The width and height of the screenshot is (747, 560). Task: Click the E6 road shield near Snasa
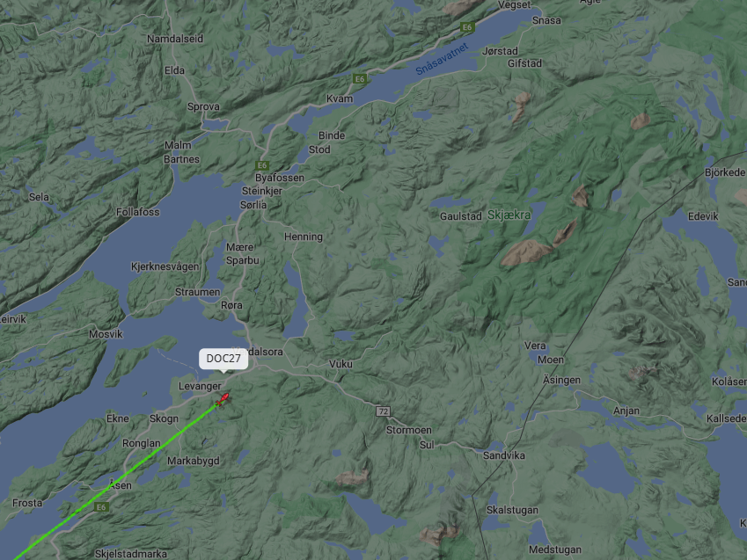467,27
